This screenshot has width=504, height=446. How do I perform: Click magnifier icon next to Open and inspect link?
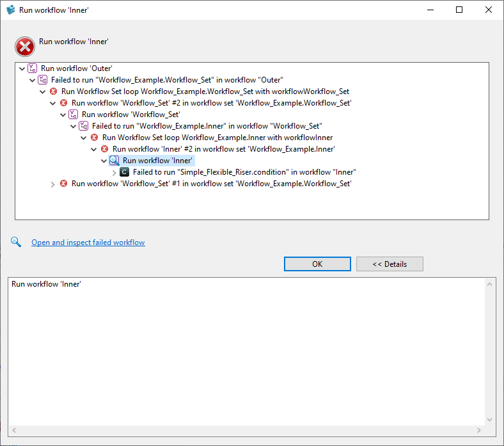coord(16,242)
